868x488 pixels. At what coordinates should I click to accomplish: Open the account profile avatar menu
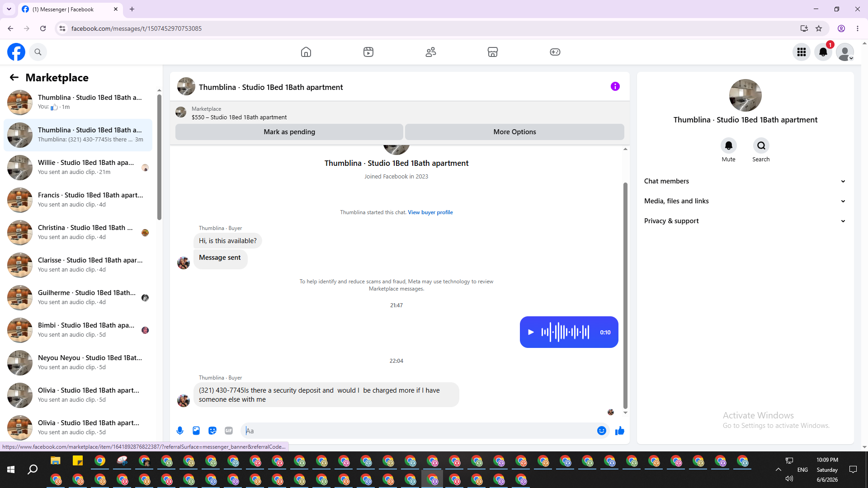[845, 52]
